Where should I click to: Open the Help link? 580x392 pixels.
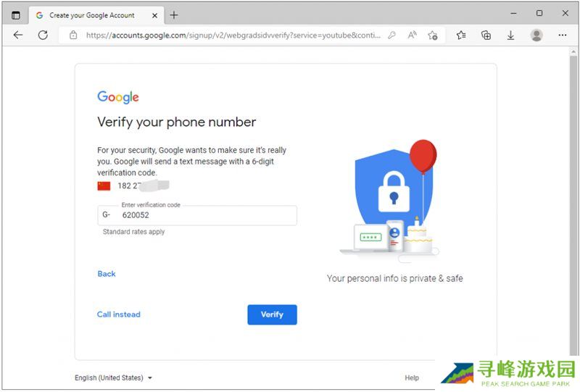tap(412, 378)
